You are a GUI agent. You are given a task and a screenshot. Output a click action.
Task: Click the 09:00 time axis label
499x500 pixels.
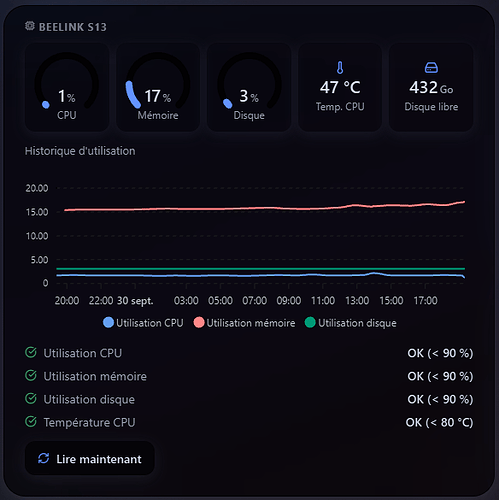[289, 301]
